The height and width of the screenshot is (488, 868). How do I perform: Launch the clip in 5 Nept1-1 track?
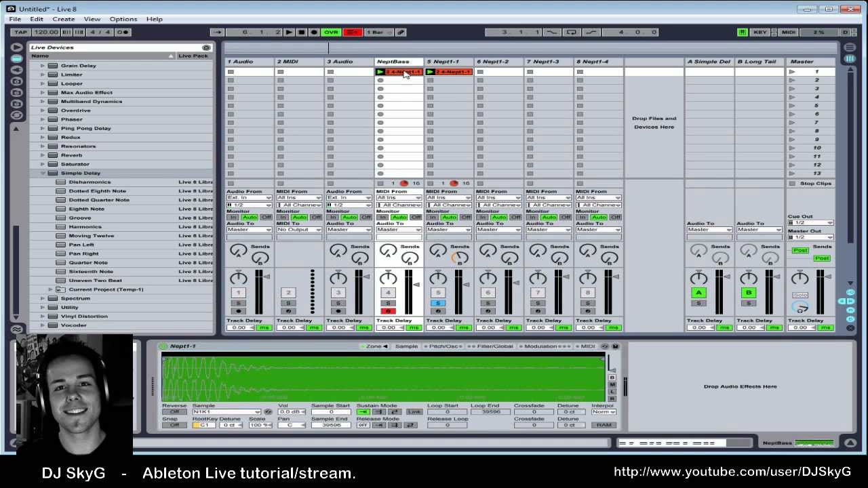[430, 72]
